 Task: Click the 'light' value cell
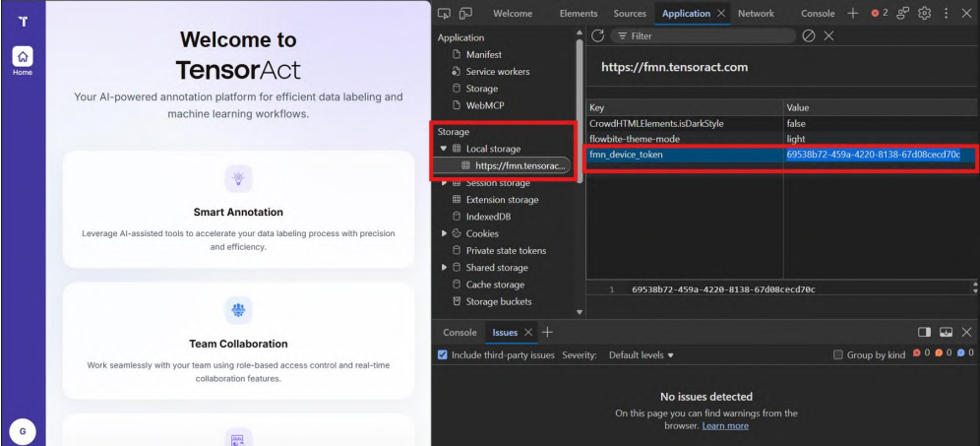click(881, 139)
